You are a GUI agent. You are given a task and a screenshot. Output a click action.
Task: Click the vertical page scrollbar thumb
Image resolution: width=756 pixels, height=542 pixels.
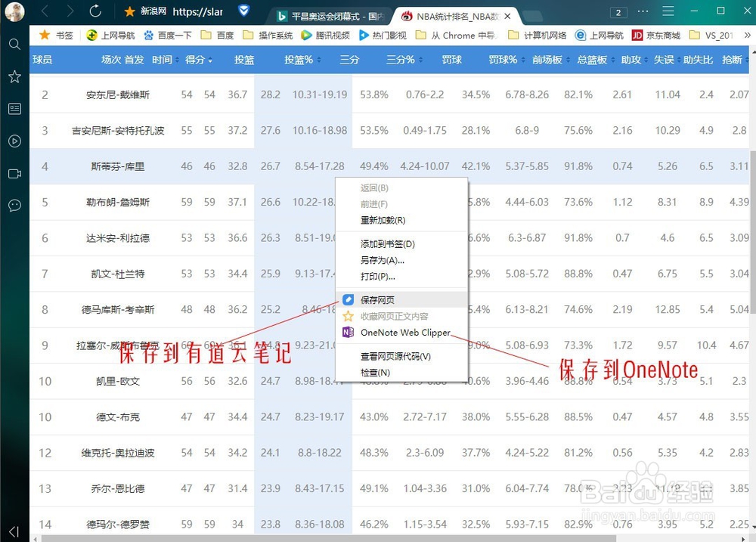[753, 233]
